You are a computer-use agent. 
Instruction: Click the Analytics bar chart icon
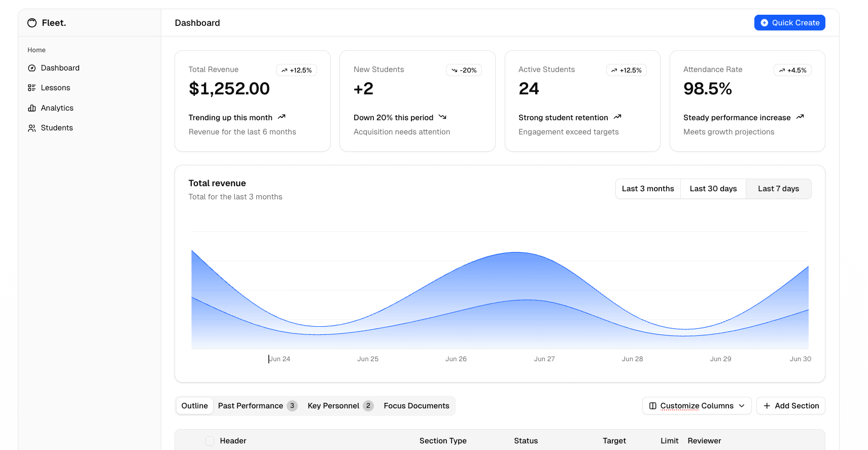click(x=32, y=108)
